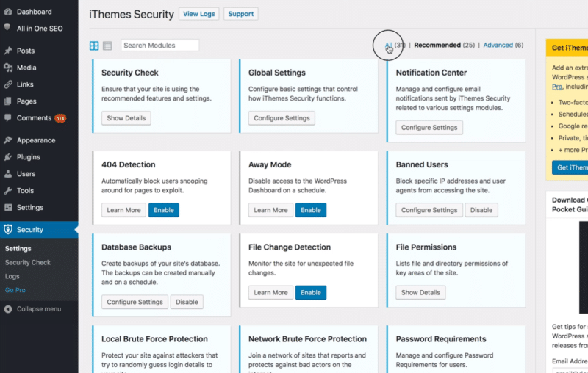This screenshot has width=588, height=373.
Task: Expand File Permissions Show Details
Action: [420, 292]
